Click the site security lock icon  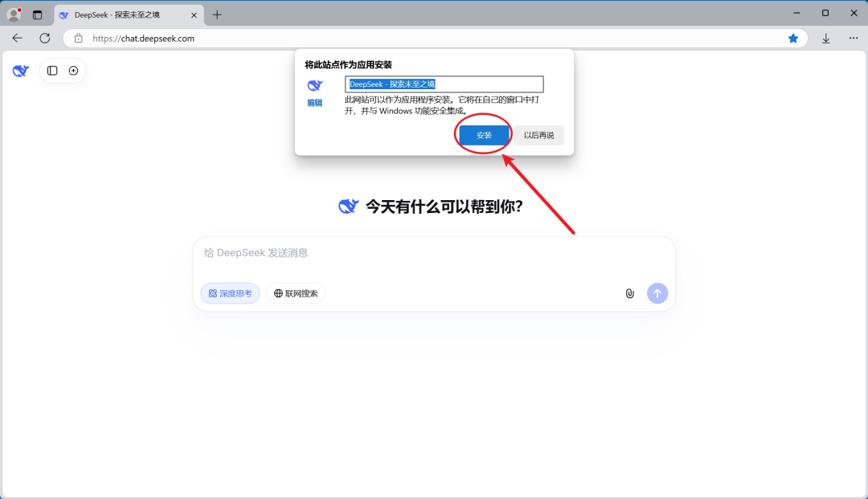(x=78, y=38)
